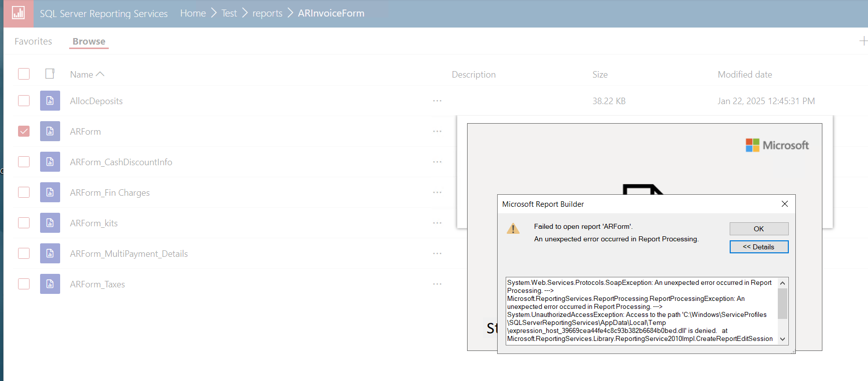Sort by the Name column header
This screenshot has height=381, width=868.
pyautogui.click(x=87, y=74)
